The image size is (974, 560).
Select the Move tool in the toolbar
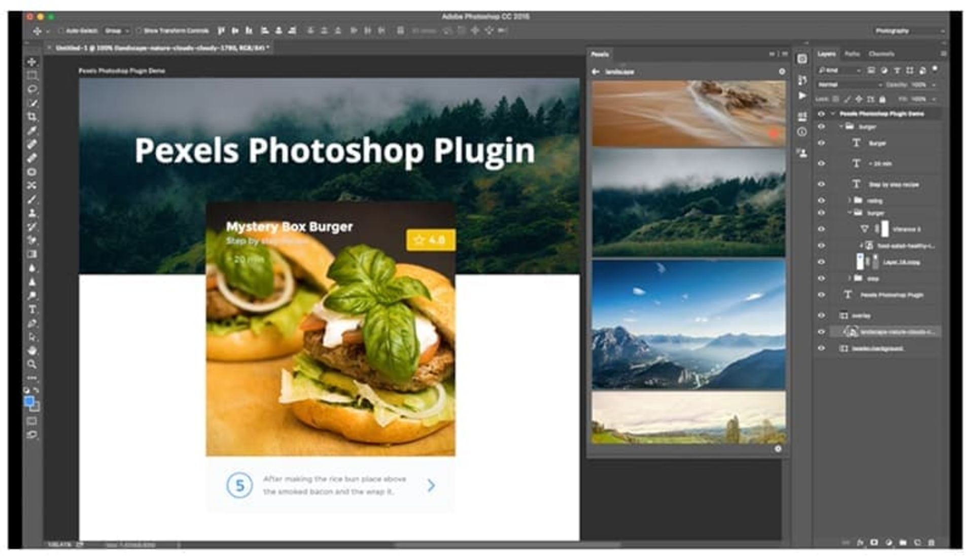31,62
